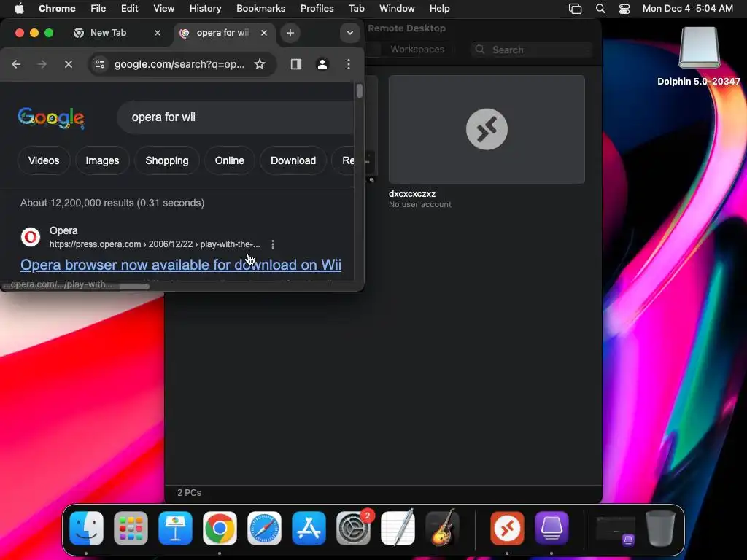Filter results by Images

point(102,160)
